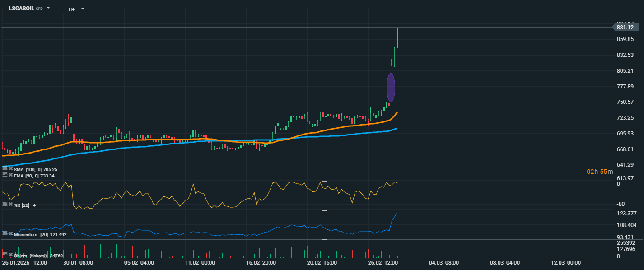Select the current price tag 881.12
The height and width of the screenshot is (270, 644).
[625, 28]
